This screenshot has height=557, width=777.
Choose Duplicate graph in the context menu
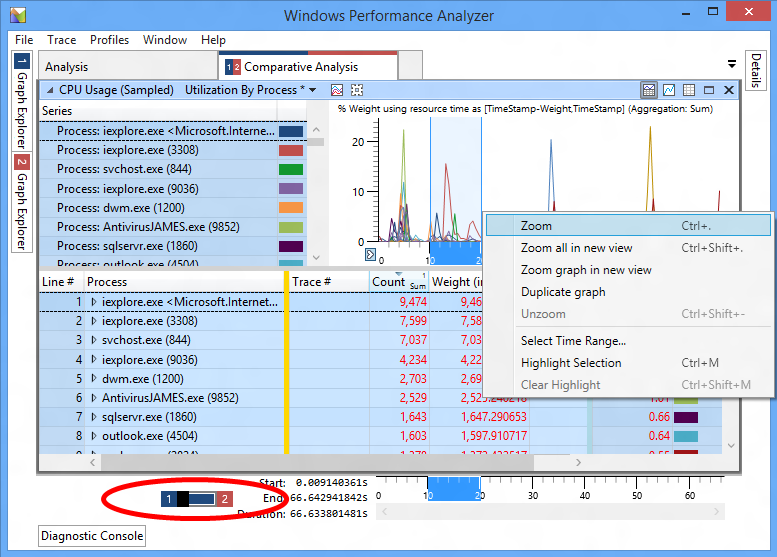tap(628, 292)
